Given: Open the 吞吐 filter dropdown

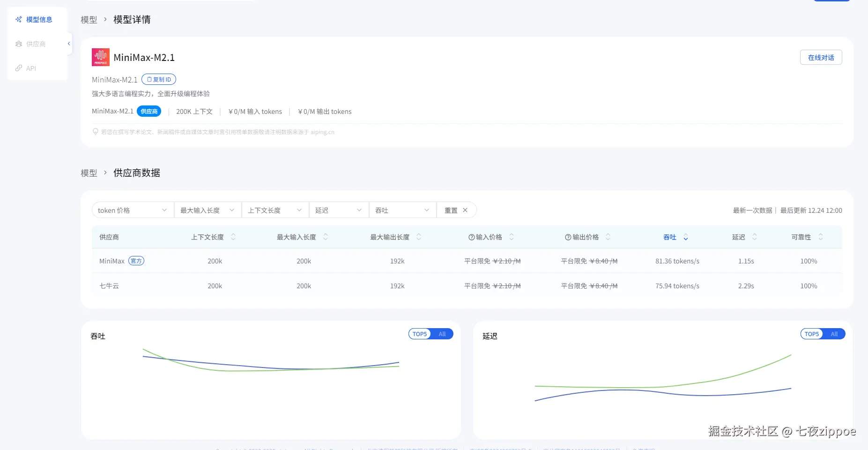Looking at the screenshot, I should (403, 210).
